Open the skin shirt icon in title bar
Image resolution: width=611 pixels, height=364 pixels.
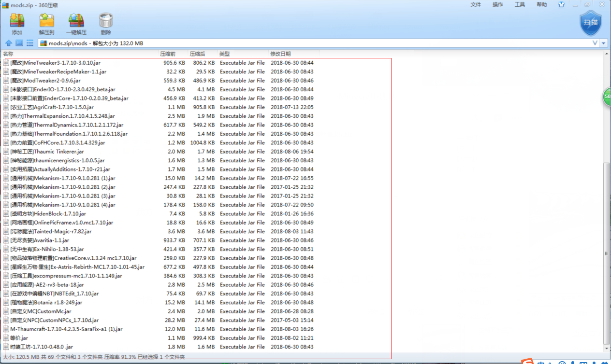pyautogui.click(x=561, y=4)
